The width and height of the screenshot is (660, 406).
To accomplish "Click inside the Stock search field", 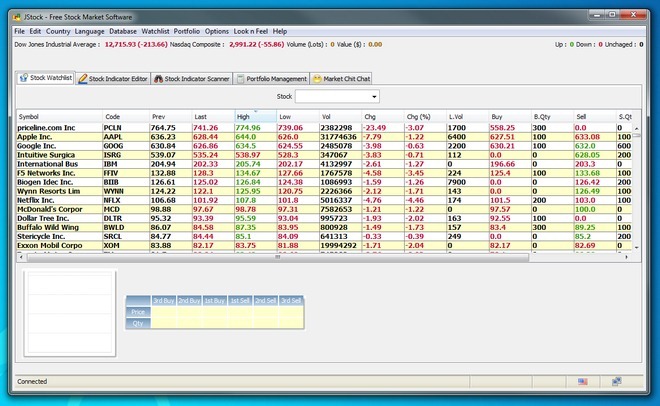I will [333, 97].
